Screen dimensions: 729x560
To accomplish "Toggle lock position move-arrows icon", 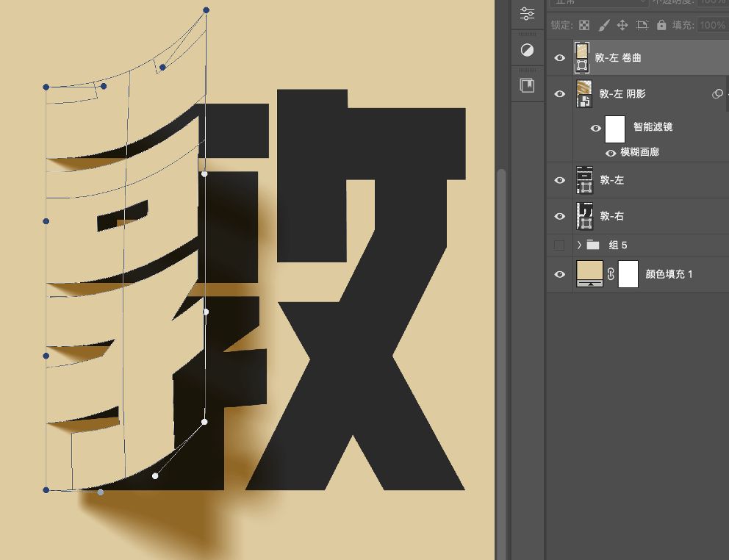I will (622, 25).
